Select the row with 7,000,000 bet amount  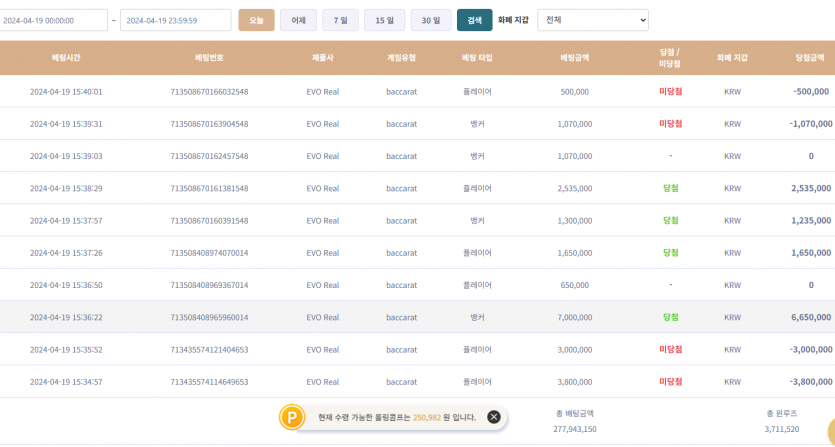pyautogui.click(x=574, y=317)
